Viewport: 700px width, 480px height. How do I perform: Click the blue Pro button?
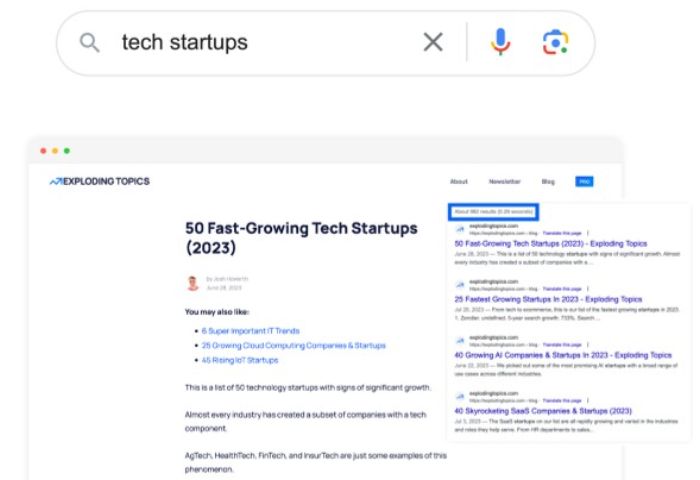point(584,181)
